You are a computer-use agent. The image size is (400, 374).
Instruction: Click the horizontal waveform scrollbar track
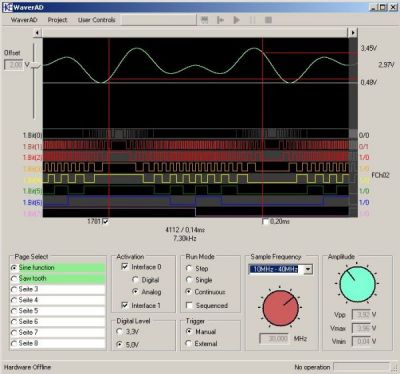pyautogui.click(x=195, y=33)
